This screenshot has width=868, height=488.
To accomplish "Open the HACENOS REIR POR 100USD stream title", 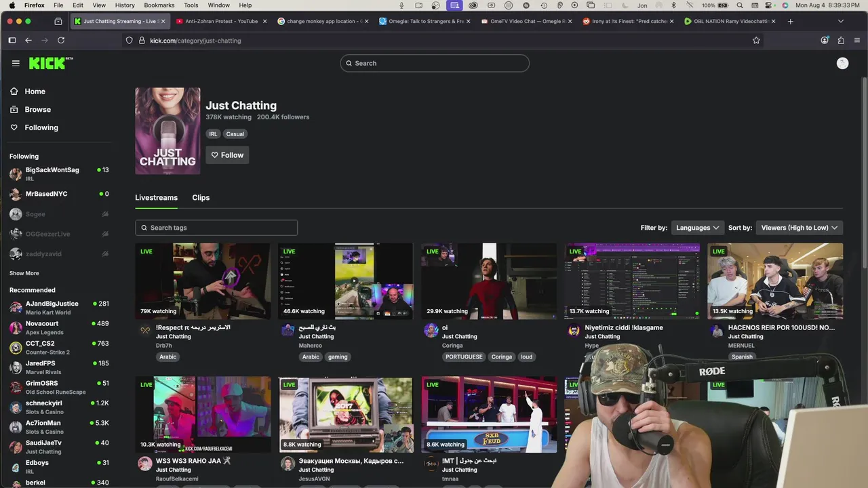I will (781, 327).
